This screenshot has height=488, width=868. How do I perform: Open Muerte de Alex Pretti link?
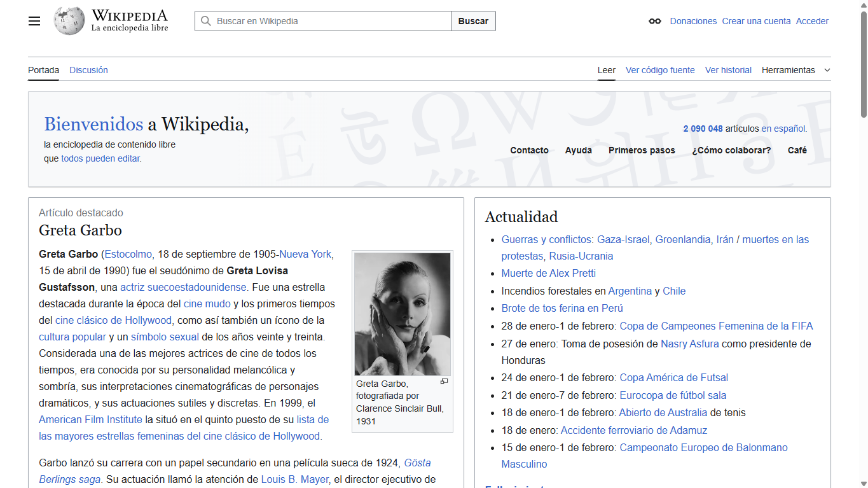coord(549,273)
